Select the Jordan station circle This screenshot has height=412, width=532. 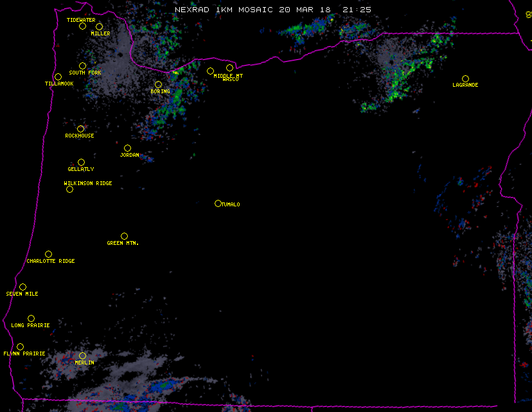tap(127, 148)
